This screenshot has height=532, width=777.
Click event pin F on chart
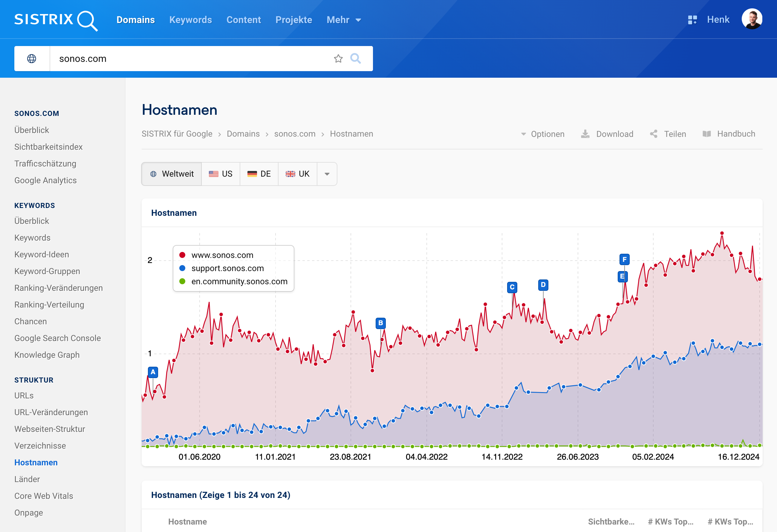click(624, 259)
